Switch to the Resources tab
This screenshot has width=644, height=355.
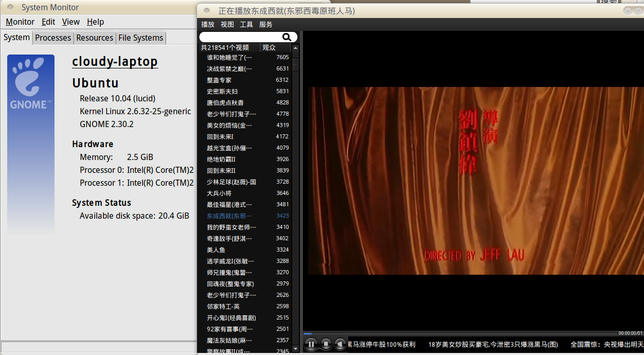click(x=95, y=38)
